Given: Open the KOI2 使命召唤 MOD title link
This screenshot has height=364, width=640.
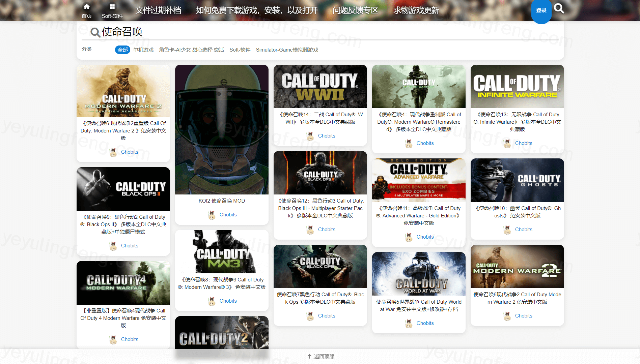Looking at the screenshot, I should (222, 201).
